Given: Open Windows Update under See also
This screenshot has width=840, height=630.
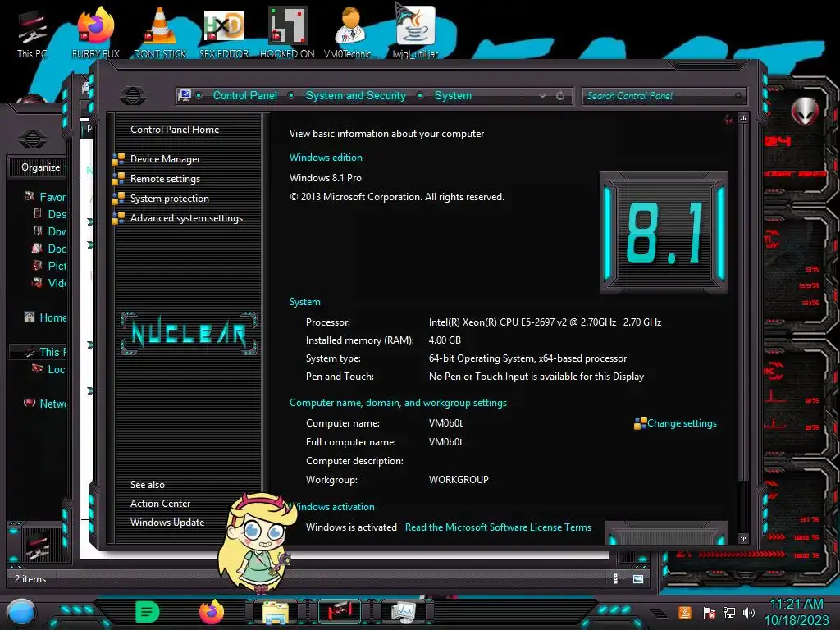Looking at the screenshot, I should [x=167, y=523].
